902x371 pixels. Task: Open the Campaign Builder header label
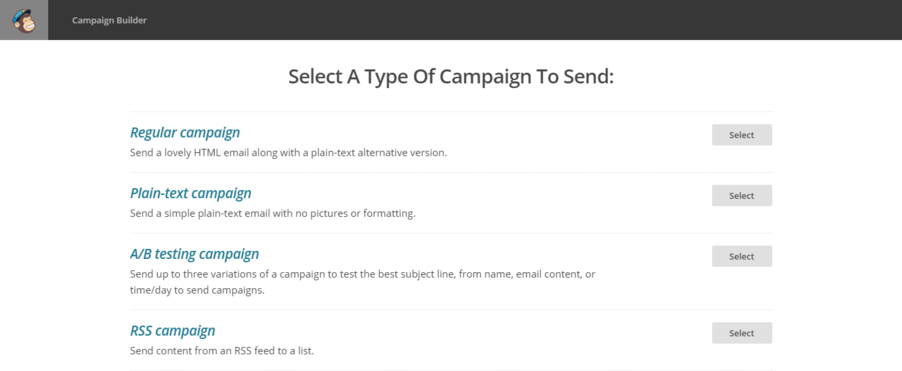[109, 20]
